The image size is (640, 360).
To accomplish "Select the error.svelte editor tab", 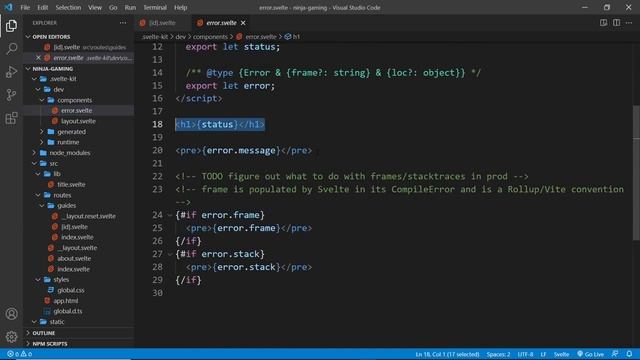I will tap(221, 23).
